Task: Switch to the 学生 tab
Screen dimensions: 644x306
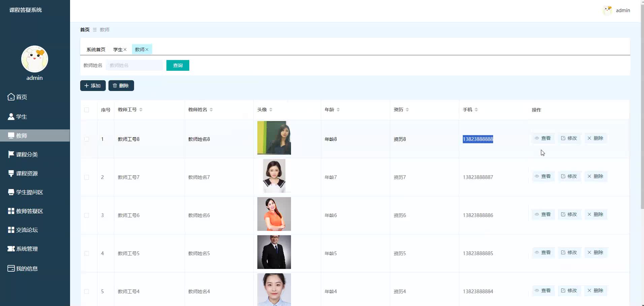Action: pos(118,50)
